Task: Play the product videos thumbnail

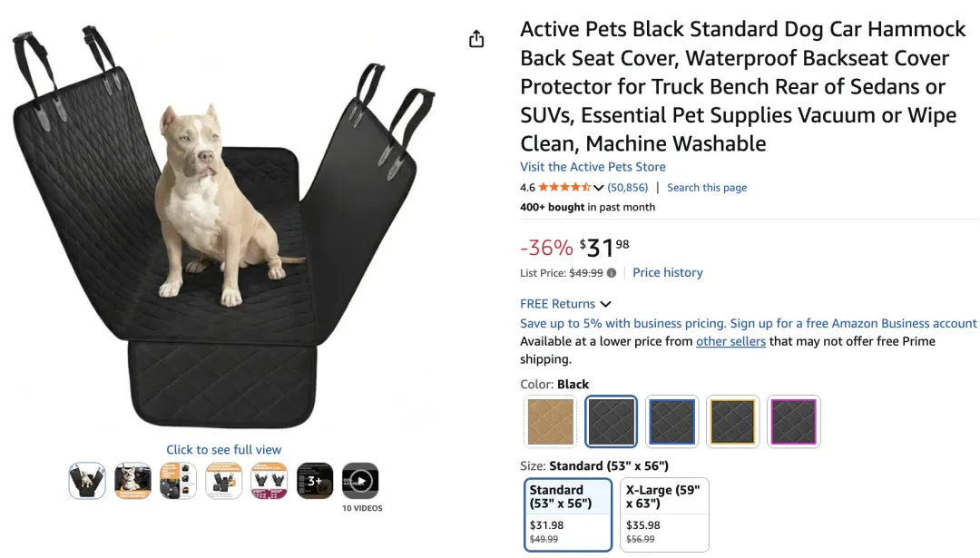Action: tap(360, 481)
